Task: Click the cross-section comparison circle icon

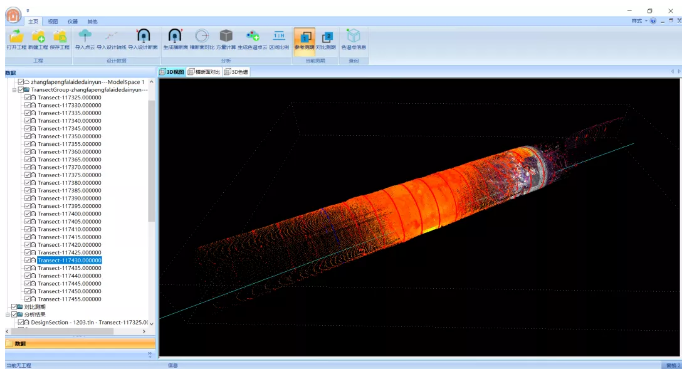Action: coord(202,36)
